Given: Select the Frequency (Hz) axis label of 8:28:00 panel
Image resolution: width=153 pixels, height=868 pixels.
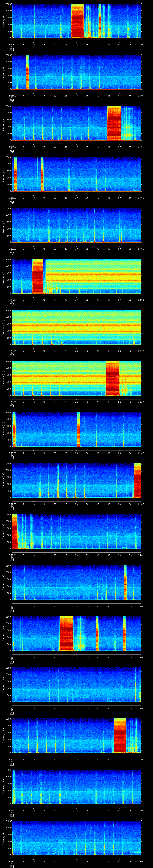Looking at the screenshot, I should (3, 327).
